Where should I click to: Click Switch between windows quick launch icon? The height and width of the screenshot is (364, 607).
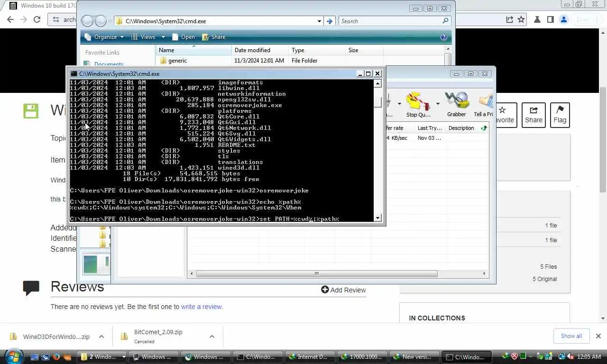pyautogui.click(x=46, y=357)
